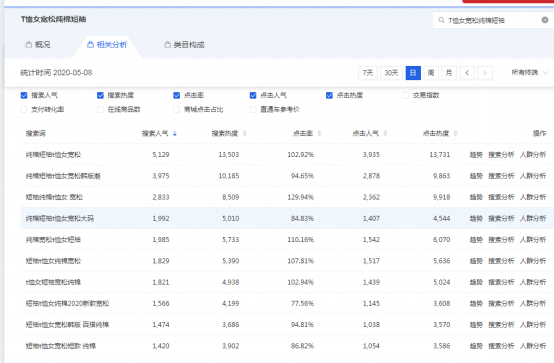
Task: Open 趋势 for the 3,975 search row
Action: click(x=476, y=176)
